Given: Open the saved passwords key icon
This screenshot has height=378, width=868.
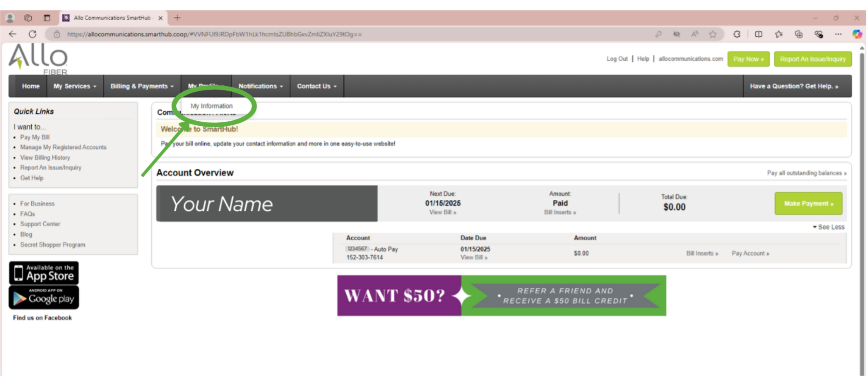Looking at the screenshot, I should [658, 34].
